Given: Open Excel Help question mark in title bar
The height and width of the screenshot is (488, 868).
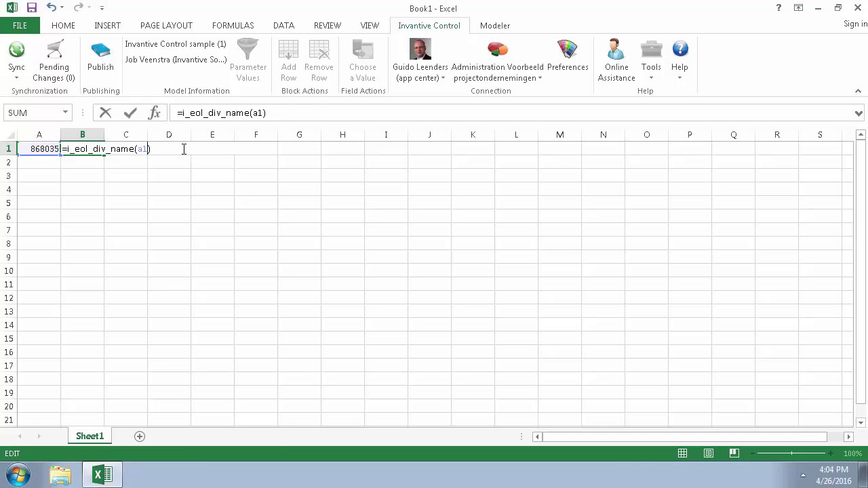Looking at the screenshot, I should [x=778, y=8].
